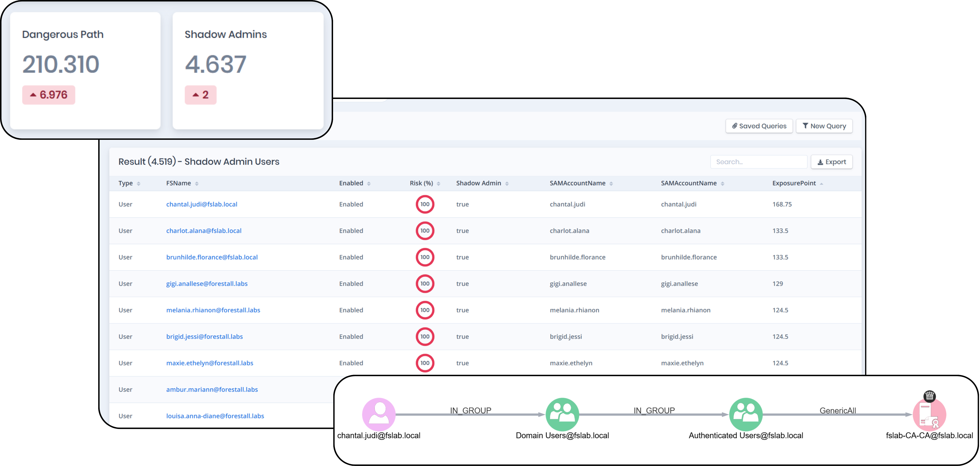The width and height of the screenshot is (980, 466).
Task: Open the melania.rhianon@forestall.labs user link
Action: point(214,310)
